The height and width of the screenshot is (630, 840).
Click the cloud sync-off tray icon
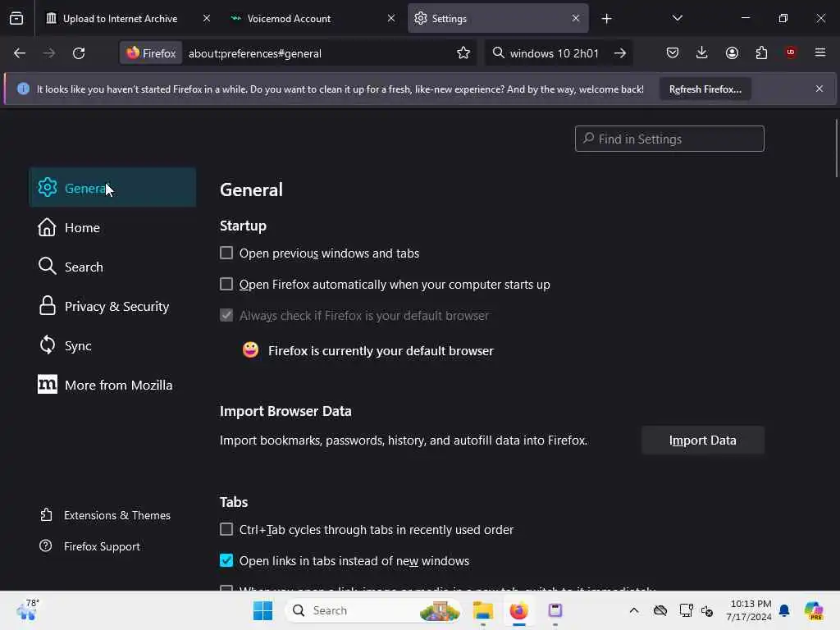pyautogui.click(x=660, y=610)
